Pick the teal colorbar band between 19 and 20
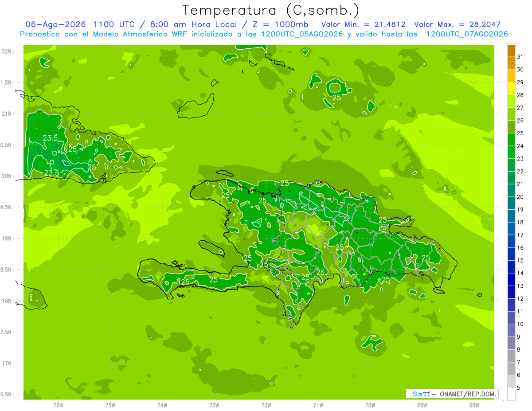Viewport: 532px width, 411px height. (x=511, y=203)
